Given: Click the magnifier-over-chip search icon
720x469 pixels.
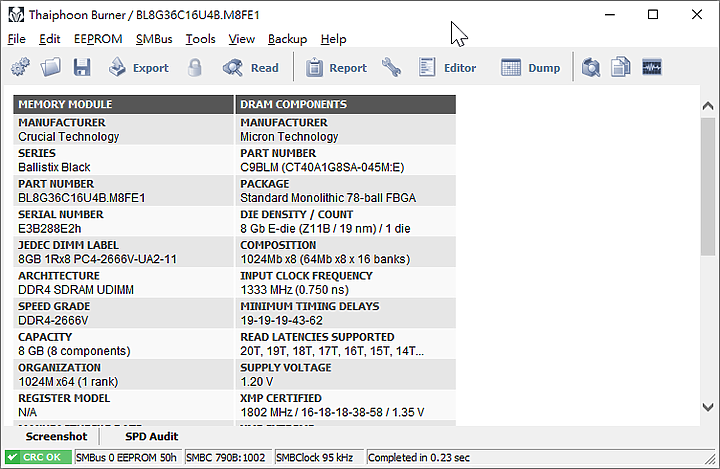Looking at the screenshot, I should click(x=591, y=68).
